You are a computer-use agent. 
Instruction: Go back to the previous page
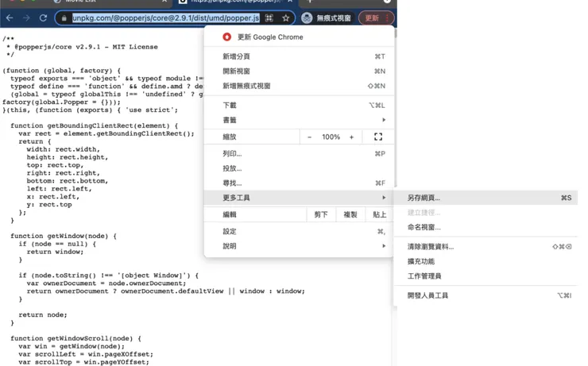pyautogui.click(x=10, y=18)
